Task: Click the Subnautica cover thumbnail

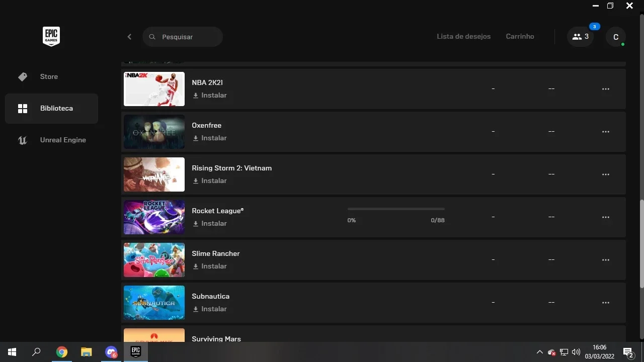Action: [x=154, y=303]
